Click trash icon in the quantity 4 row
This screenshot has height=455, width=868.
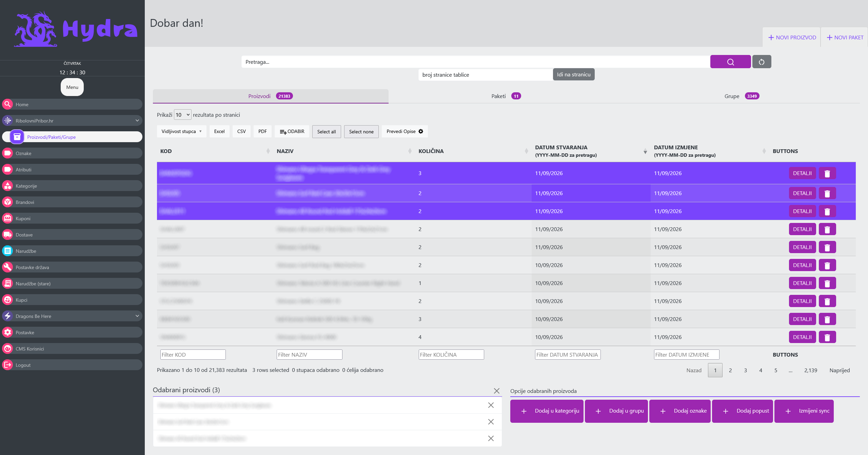(827, 337)
